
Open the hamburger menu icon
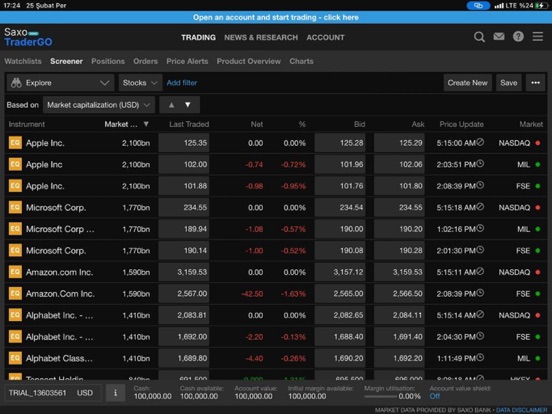click(x=538, y=37)
